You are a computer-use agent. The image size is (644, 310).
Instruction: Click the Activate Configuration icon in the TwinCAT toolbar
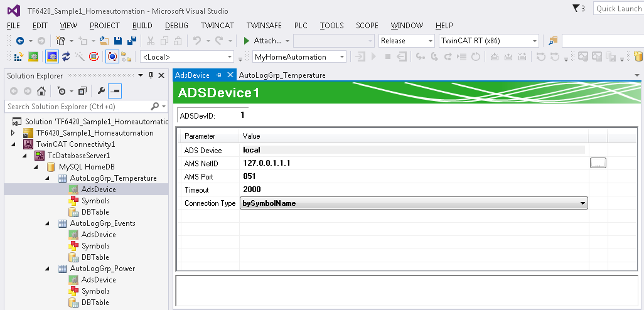[x=18, y=56]
